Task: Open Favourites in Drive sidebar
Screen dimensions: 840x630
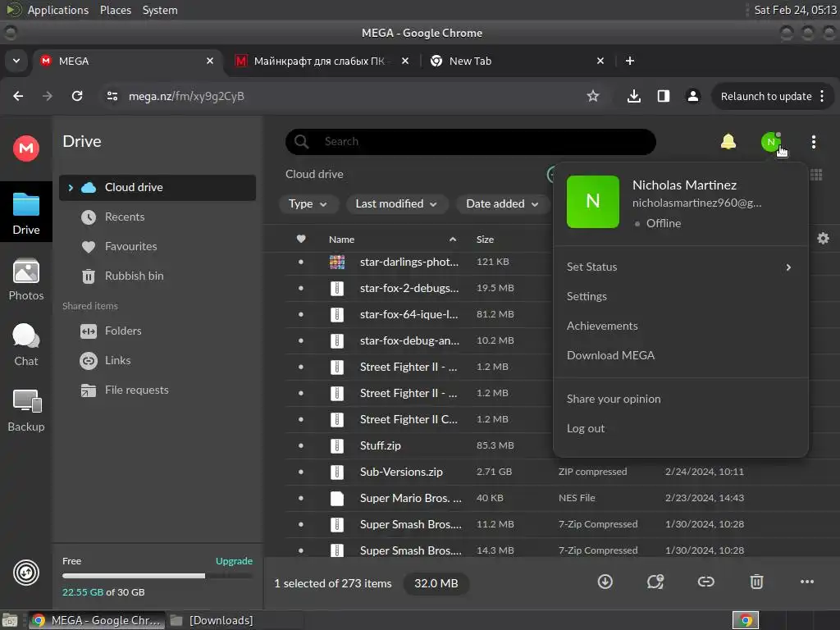Action: 130,246
